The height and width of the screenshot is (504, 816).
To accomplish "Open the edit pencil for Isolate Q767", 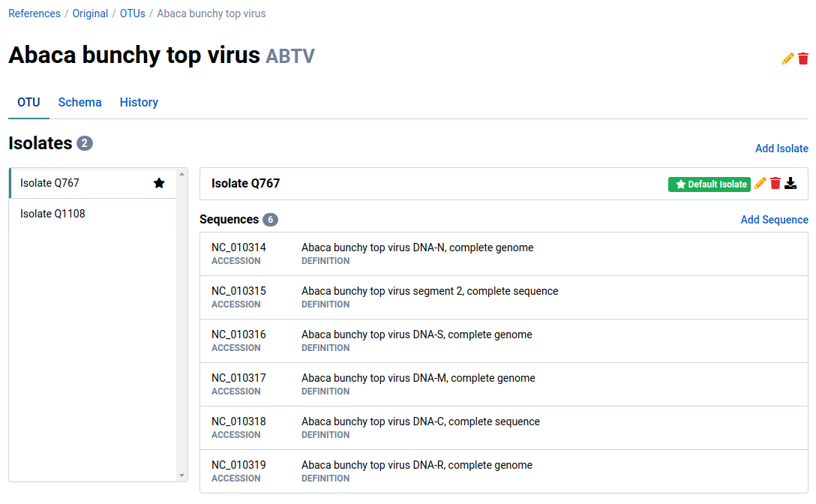I will (x=760, y=182).
